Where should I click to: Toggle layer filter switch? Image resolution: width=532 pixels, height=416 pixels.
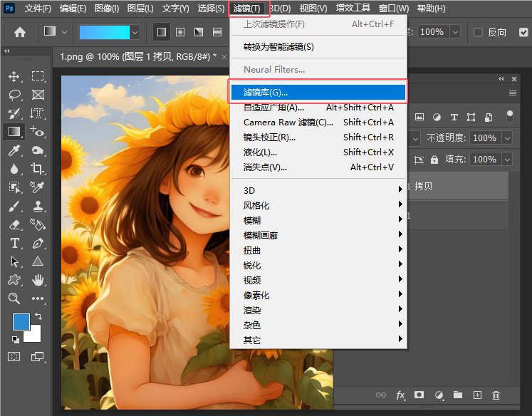tap(510, 116)
